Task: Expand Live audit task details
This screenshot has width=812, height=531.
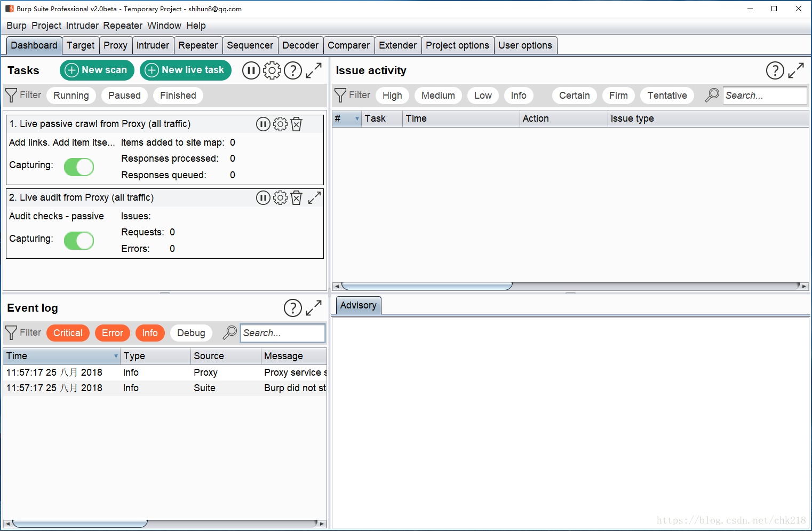Action: (314, 198)
